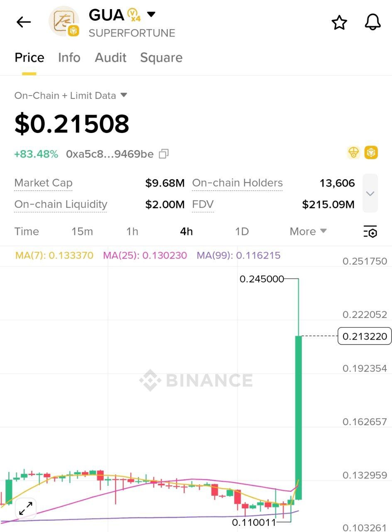
Task: Switch to the Info tab
Action: click(x=69, y=57)
